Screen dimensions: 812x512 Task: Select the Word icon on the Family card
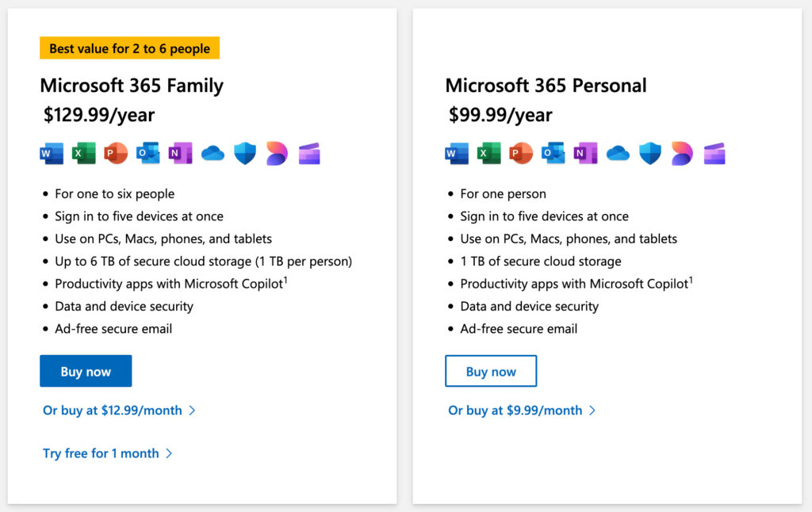coord(52,153)
